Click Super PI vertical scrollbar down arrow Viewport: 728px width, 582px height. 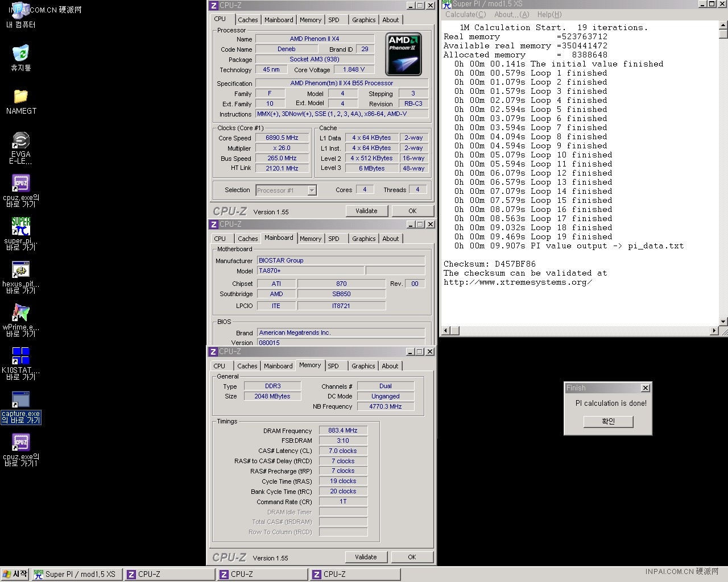pos(723,322)
